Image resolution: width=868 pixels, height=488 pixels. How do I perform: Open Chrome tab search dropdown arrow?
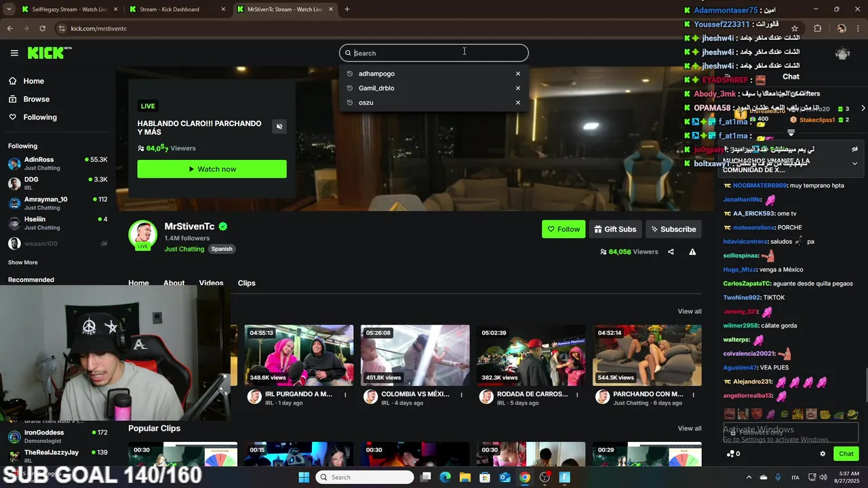pyautogui.click(x=9, y=9)
